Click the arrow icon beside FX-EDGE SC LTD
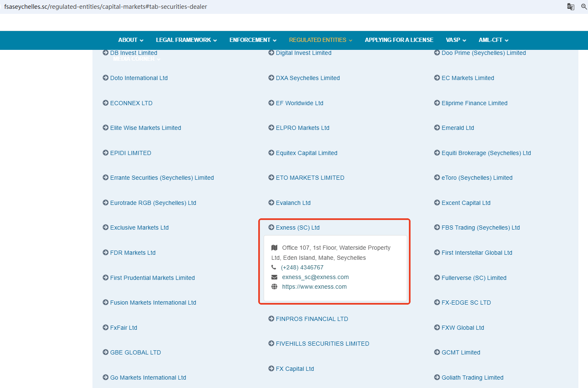Image resolution: width=588 pixels, height=388 pixels. (x=437, y=302)
